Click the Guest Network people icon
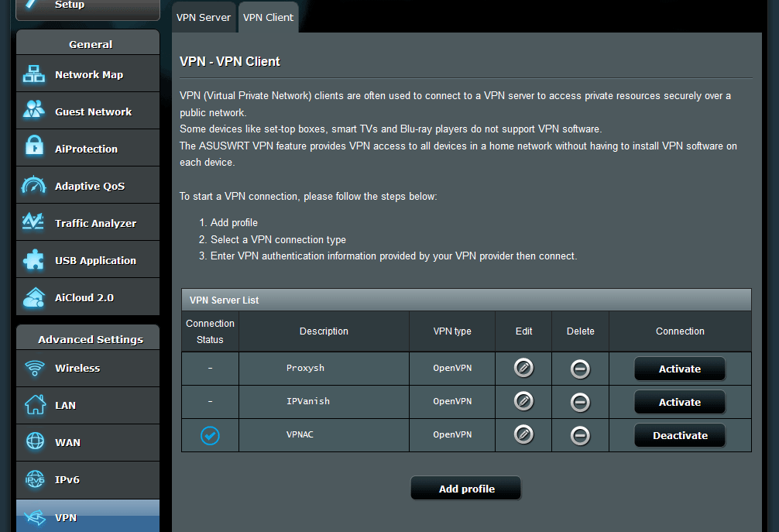The image size is (779, 532). click(34, 110)
